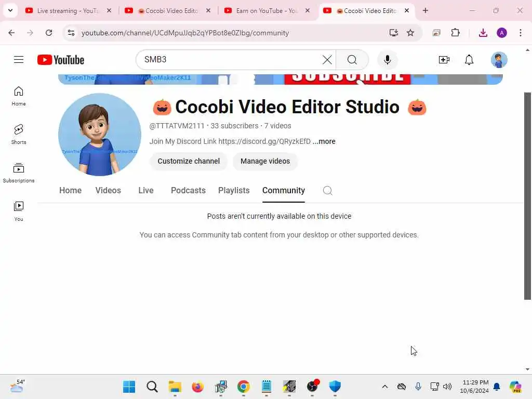Open volume control in system tray
The width and height of the screenshot is (532, 399).
pos(447,386)
